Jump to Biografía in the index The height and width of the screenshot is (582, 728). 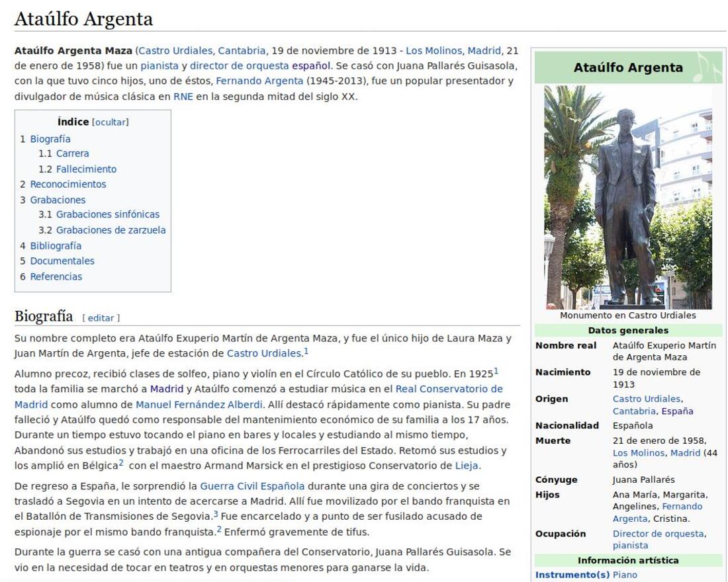tap(50, 139)
